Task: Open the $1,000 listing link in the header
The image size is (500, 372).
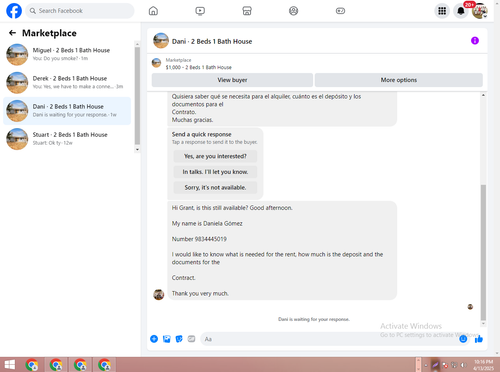Action: coord(198,67)
